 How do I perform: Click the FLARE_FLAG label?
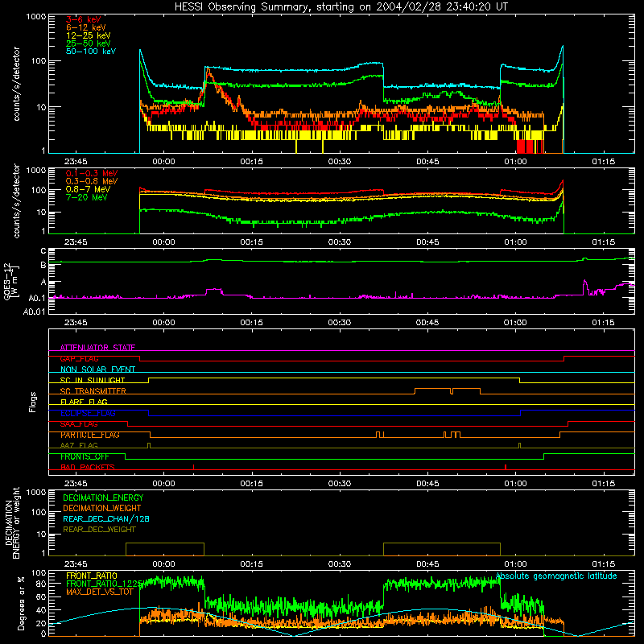84,402
